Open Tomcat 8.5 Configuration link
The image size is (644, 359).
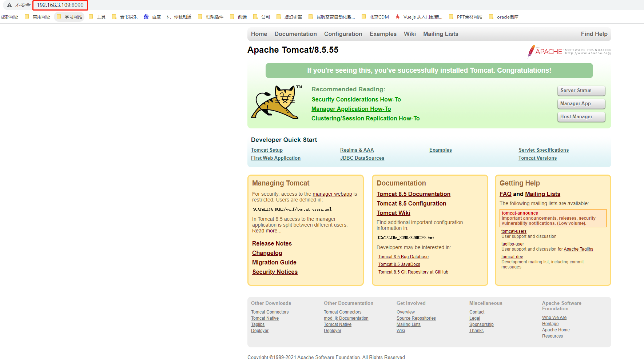pyautogui.click(x=411, y=203)
